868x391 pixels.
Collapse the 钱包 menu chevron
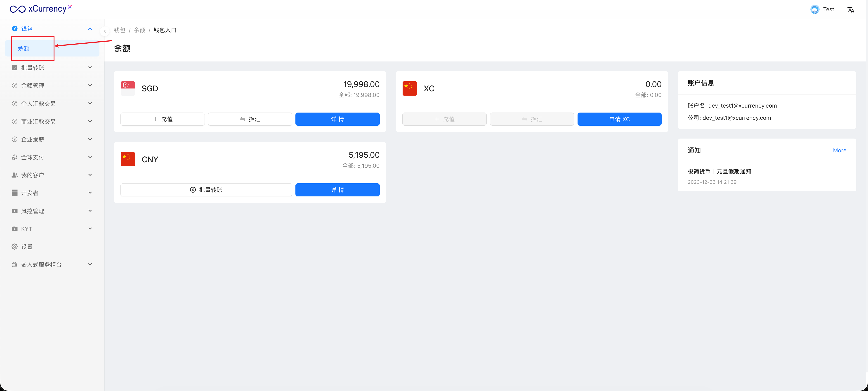[x=90, y=29]
